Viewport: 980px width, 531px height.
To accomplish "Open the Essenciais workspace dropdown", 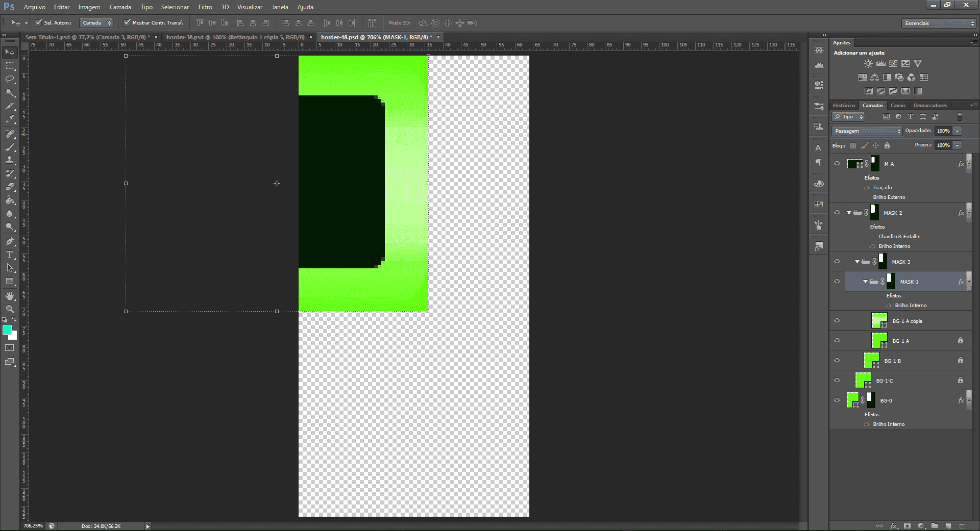I will coord(939,23).
